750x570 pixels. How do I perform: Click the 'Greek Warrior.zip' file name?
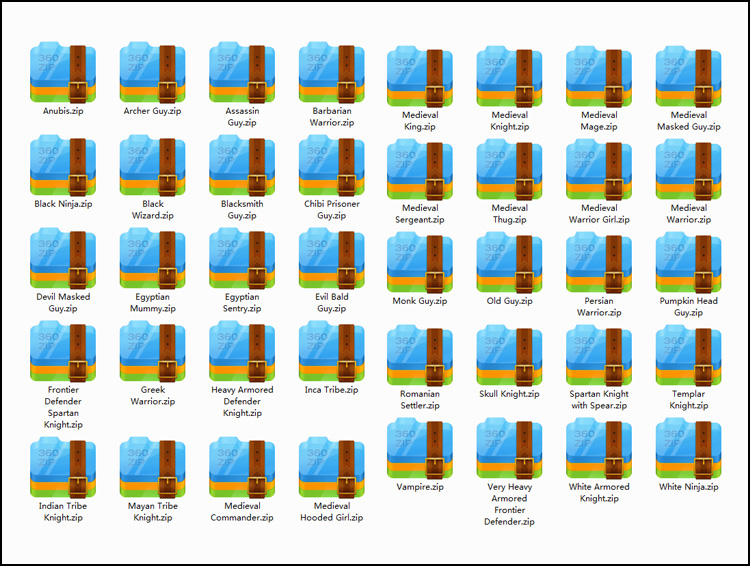pyautogui.click(x=153, y=395)
